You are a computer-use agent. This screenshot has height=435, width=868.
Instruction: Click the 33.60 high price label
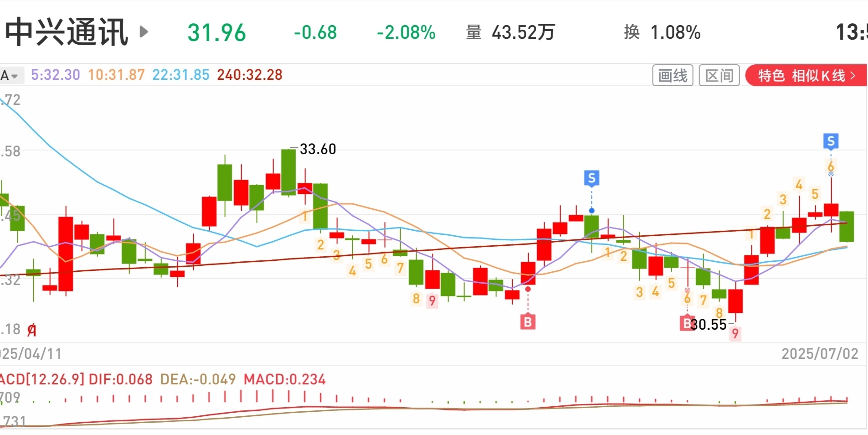tap(318, 149)
